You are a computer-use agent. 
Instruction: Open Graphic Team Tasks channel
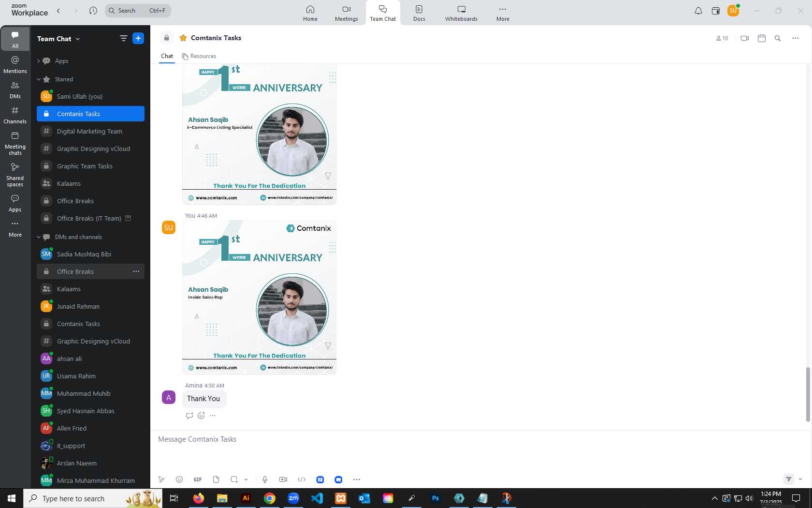(90, 166)
